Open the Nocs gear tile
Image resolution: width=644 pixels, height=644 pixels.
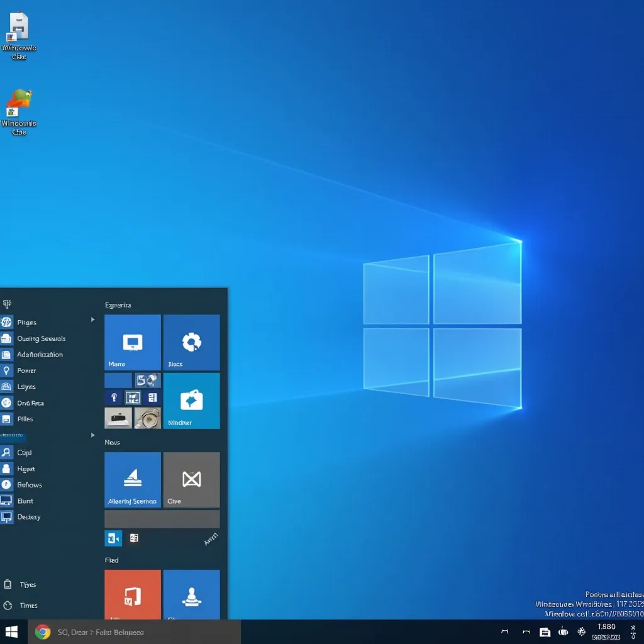[191, 343]
